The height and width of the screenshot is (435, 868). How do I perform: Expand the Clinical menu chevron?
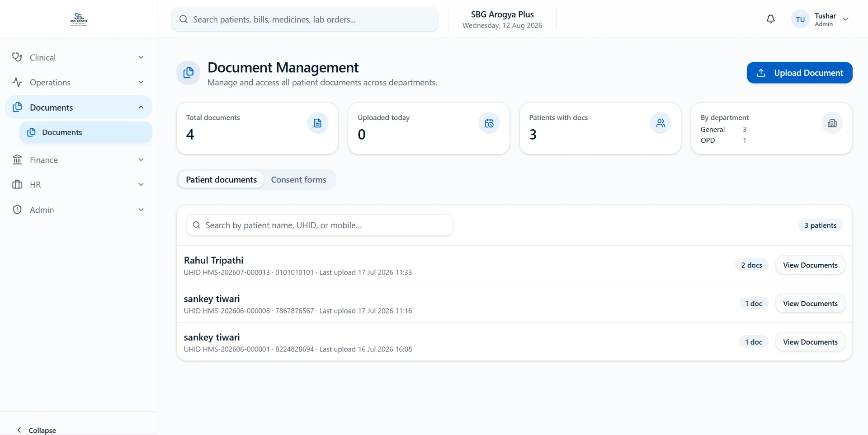pyautogui.click(x=141, y=57)
